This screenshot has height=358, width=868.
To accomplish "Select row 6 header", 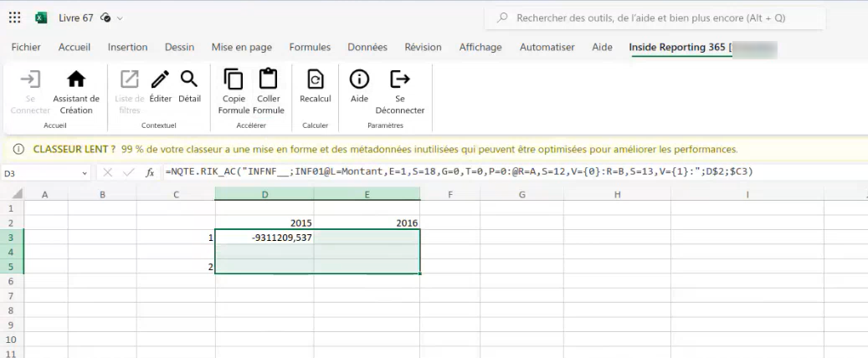I will [x=13, y=280].
